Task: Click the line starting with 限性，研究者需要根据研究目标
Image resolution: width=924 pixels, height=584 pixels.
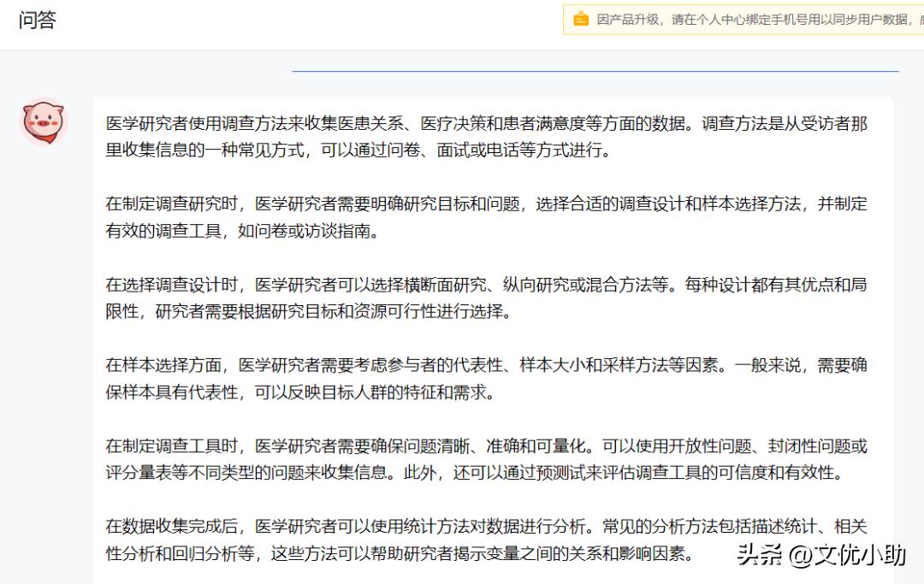Action: coord(308,312)
